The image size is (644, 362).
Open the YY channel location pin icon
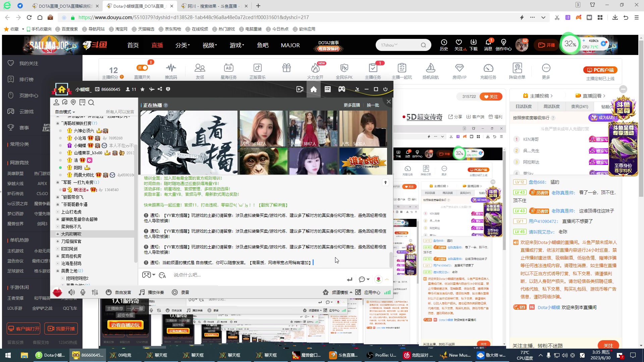point(73,102)
